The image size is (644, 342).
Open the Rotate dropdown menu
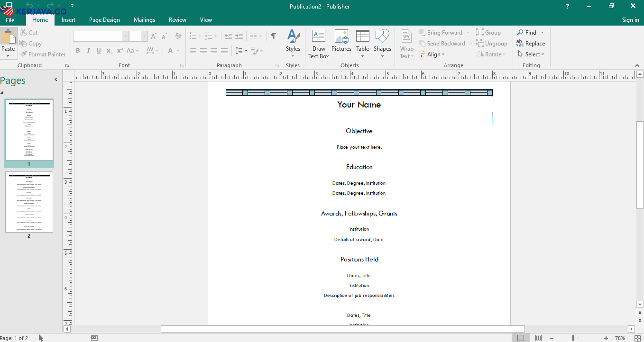tap(491, 54)
